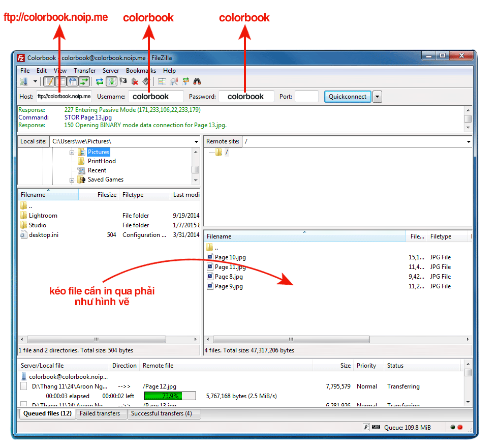Click the speed limits icon in status bar
This screenshot has width=499, height=448.
(376, 427)
